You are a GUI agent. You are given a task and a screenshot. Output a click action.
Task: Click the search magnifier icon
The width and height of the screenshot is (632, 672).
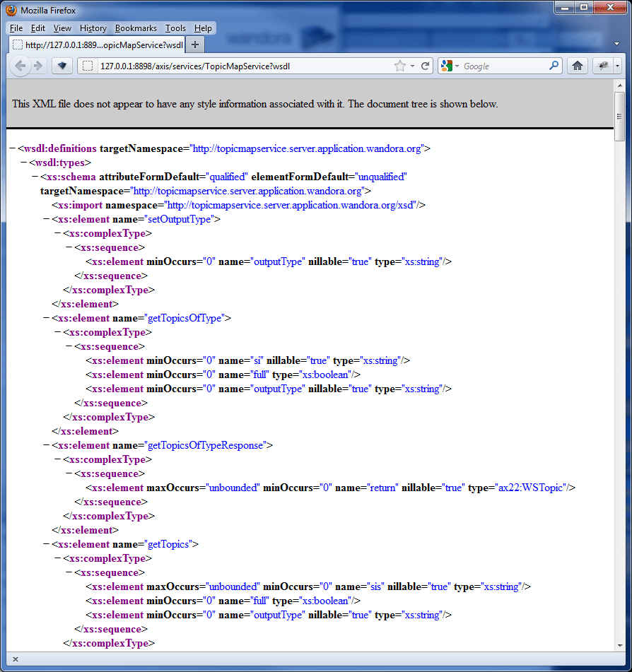tap(554, 66)
